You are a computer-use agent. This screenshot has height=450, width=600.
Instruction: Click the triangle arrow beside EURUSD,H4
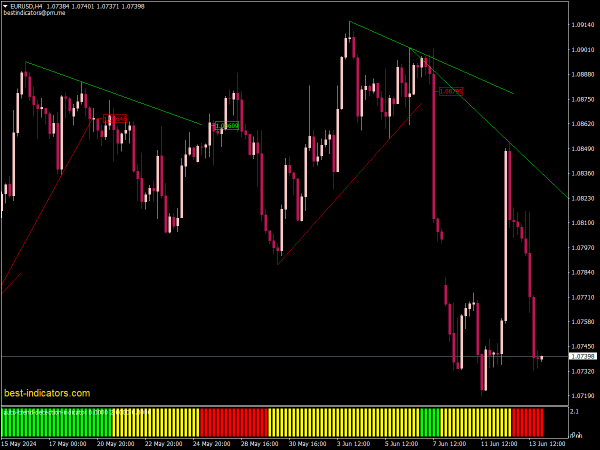coord(5,7)
